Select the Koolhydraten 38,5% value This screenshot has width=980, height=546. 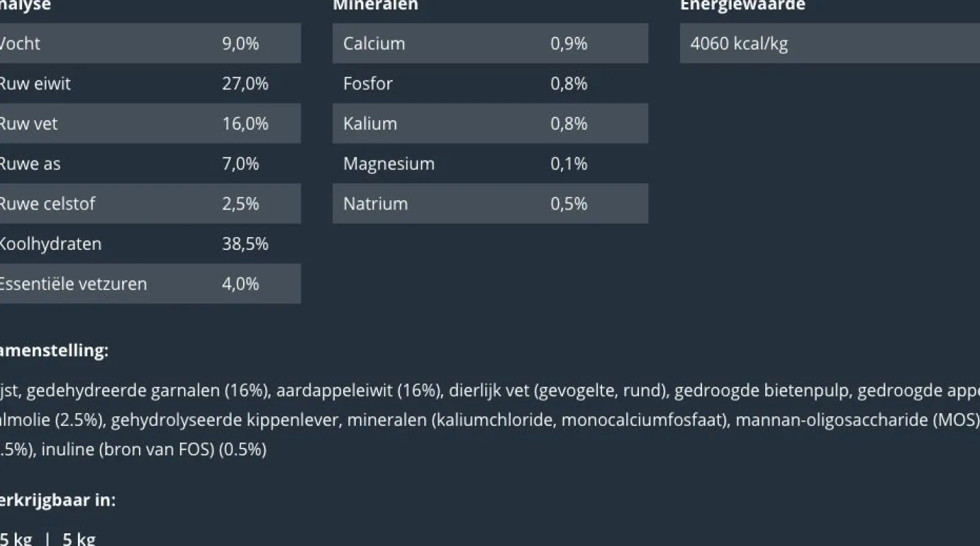tap(245, 244)
